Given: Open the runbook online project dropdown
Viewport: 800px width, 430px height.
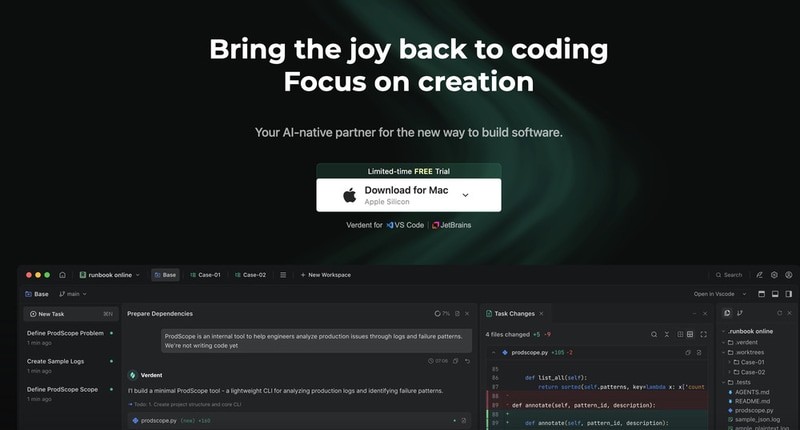Looking at the screenshot, I should [x=112, y=275].
